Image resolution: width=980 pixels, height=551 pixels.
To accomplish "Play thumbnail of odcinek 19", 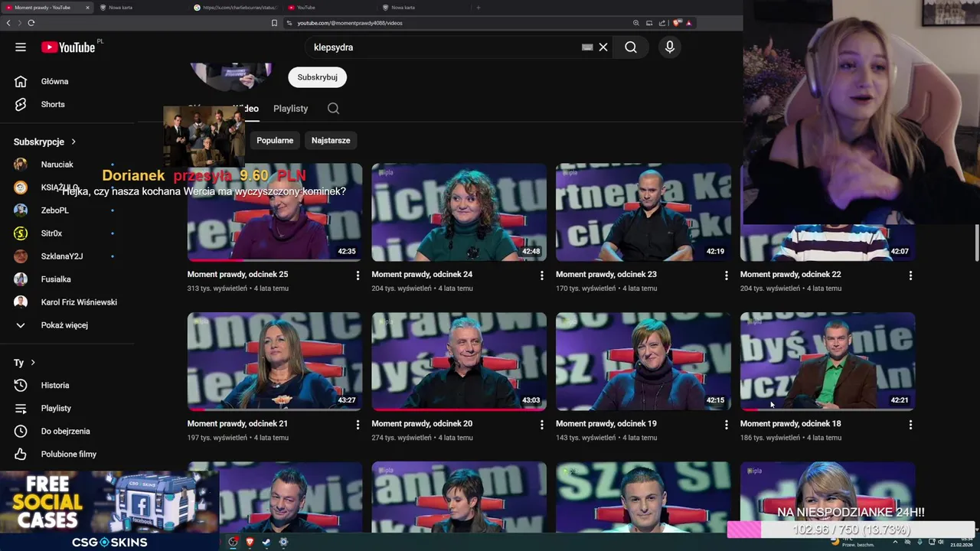I will point(643,361).
